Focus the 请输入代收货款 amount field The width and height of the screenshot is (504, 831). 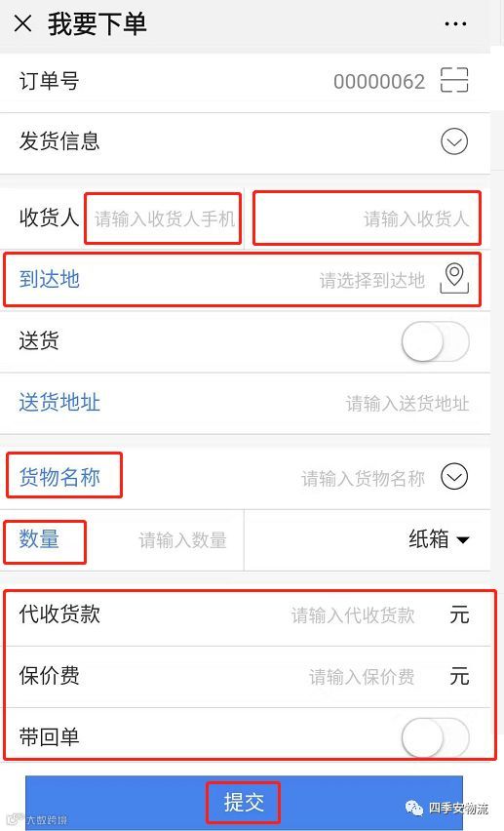353,615
